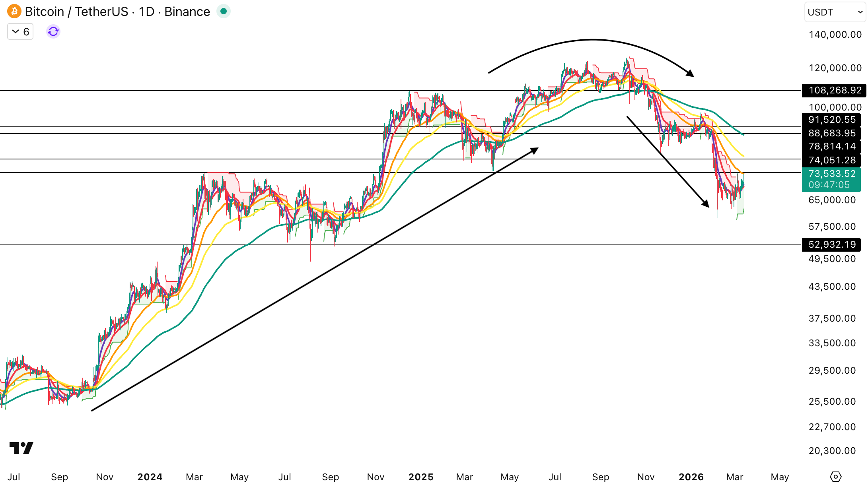Select the long rising trend arrow

pyautogui.click(x=314, y=280)
